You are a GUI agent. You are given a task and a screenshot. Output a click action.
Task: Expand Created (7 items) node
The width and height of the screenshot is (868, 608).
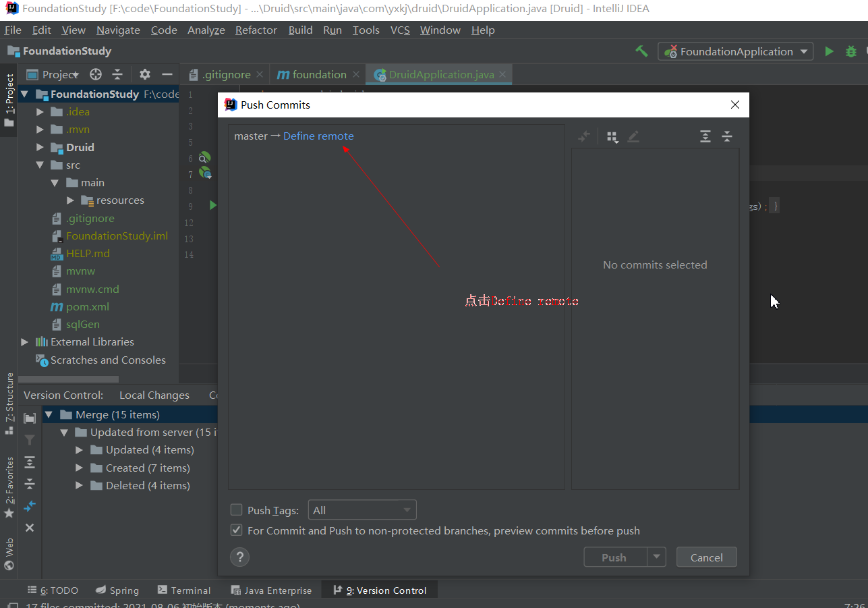[80, 468]
